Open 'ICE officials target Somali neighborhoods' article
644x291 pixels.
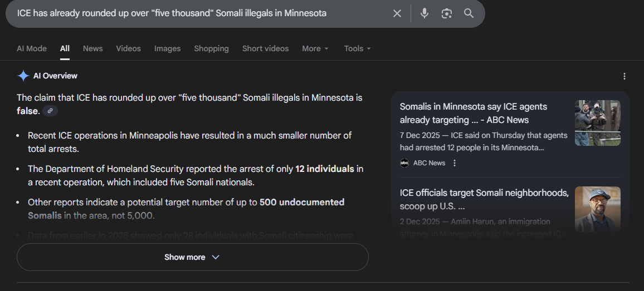coord(484,199)
